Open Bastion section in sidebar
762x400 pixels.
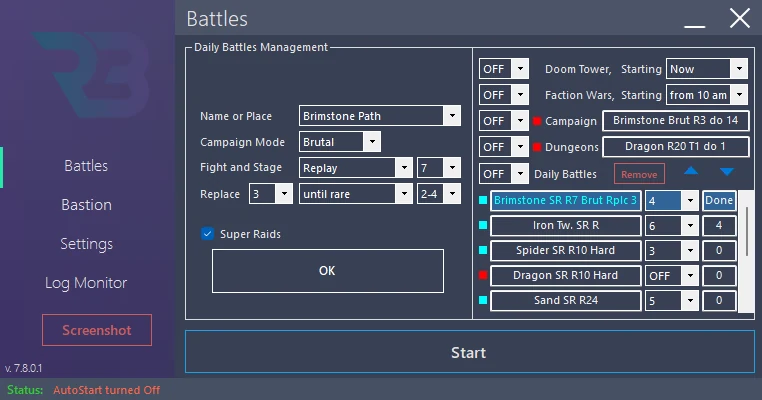coord(87,205)
